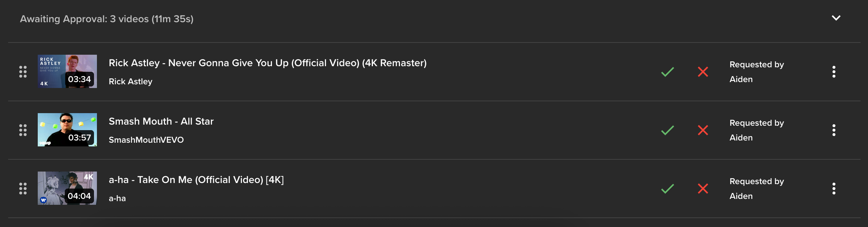Approve the Rick Astley video request
This screenshot has height=227, width=868.
coord(667,72)
